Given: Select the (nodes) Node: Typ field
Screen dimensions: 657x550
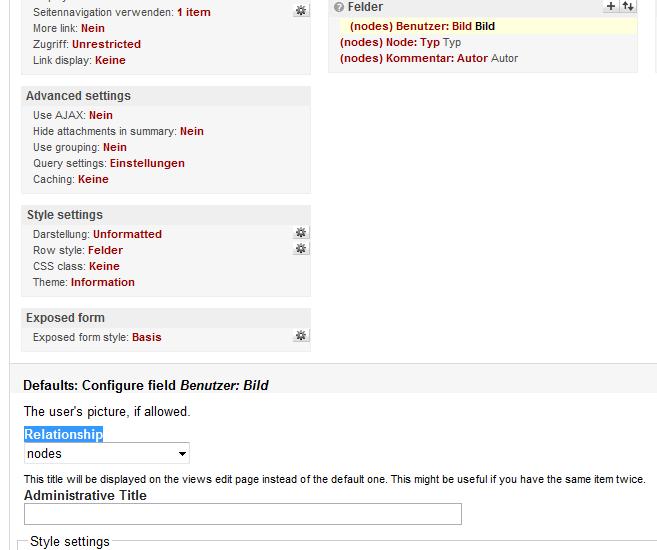Looking at the screenshot, I should (x=389, y=43).
